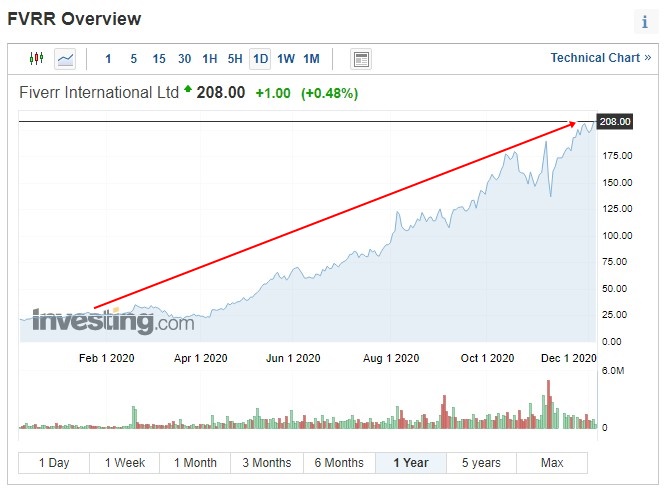The width and height of the screenshot is (664, 490).
Task: Set interval to 1 minute
Action: tap(108, 59)
